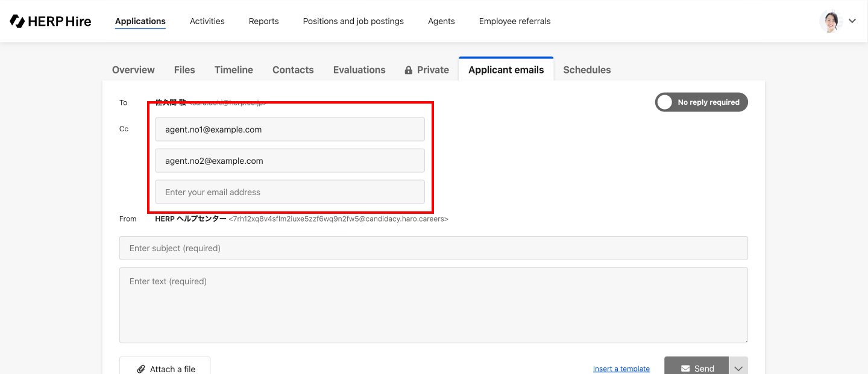The image size is (868, 374).
Task: Click the Attach a file button
Action: (165, 367)
